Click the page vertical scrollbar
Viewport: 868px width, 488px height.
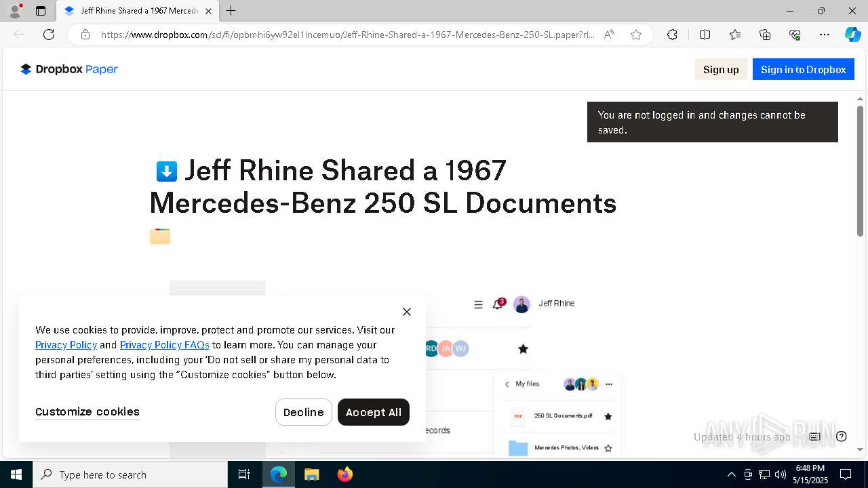(860, 171)
